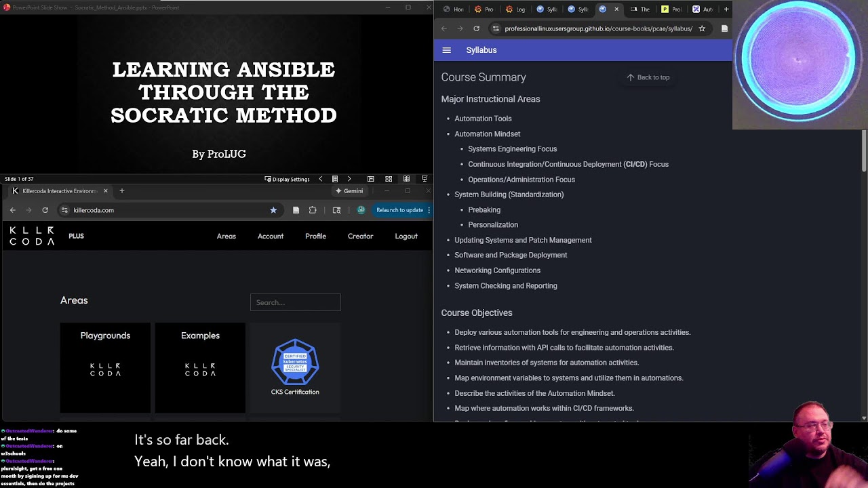Switch to the 'The' tab
The image size is (868, 488).
pos(640,9)
